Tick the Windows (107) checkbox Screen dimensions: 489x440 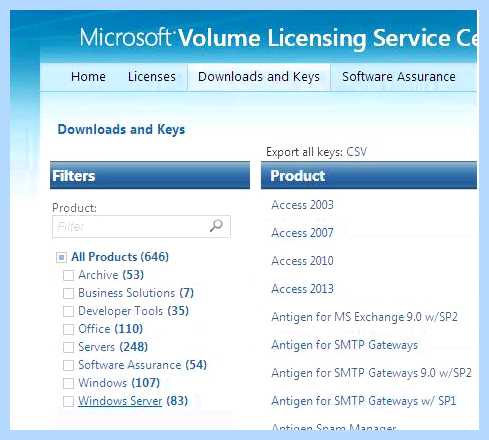click(68, 383)
